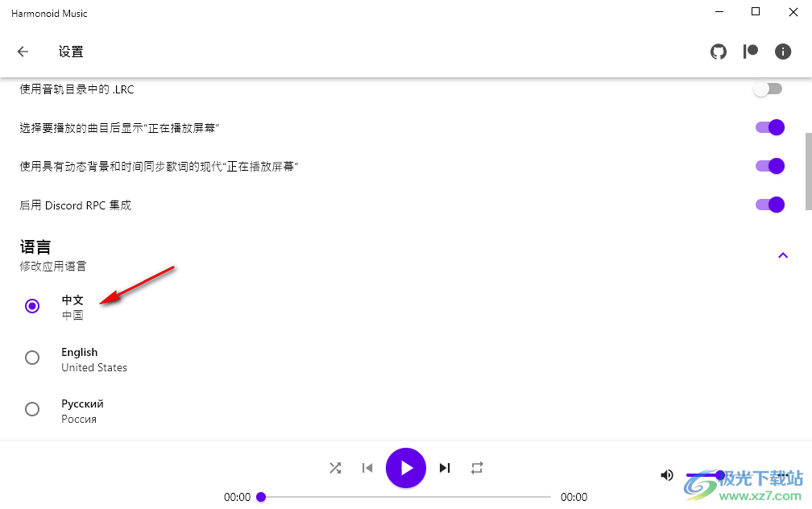Minimize the Harmonoid Music window
This screenshot has height=509, width=812.
[719, 12]
